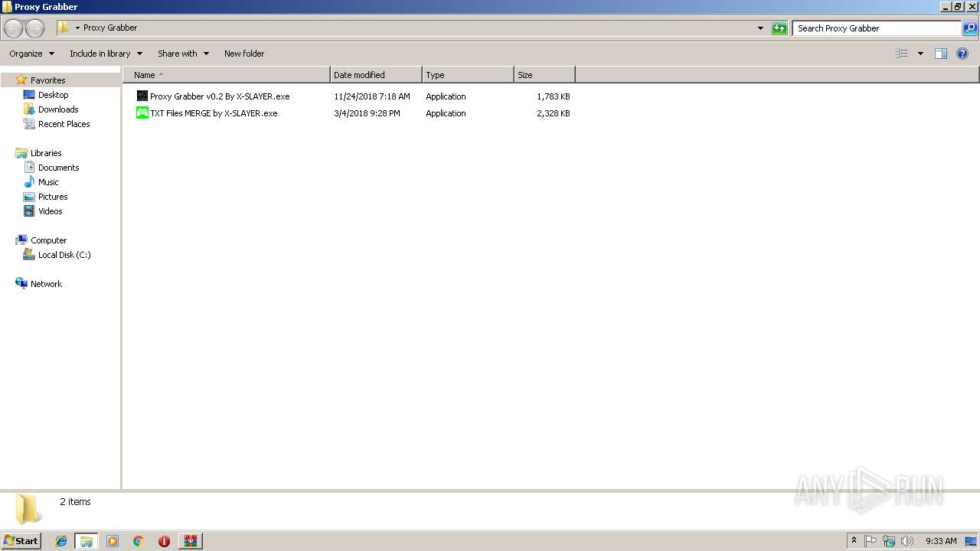980x551 pixels.
Task: Select Proxy Grabber v0.2 By X-SLAYER.exe file name
Action: [x=220, y=96]
